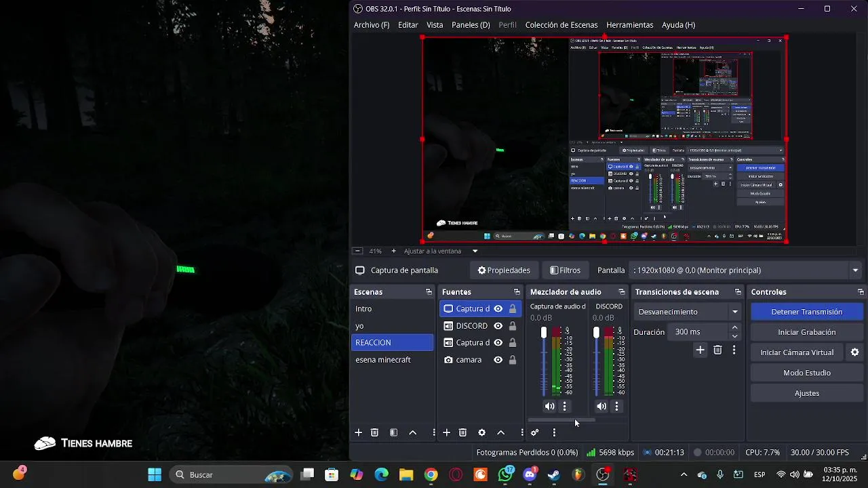
Task: Delete the current scene transition
Action: (x=717, y=350)
